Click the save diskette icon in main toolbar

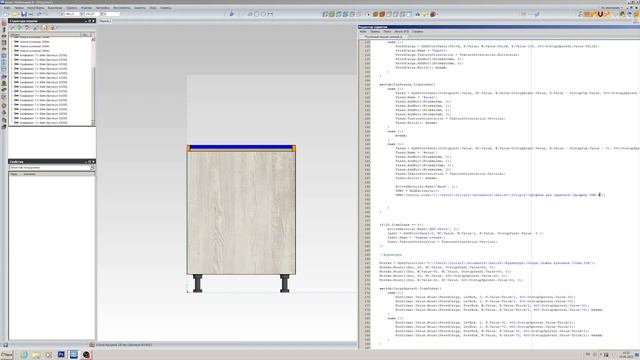(x=24, y=14)
